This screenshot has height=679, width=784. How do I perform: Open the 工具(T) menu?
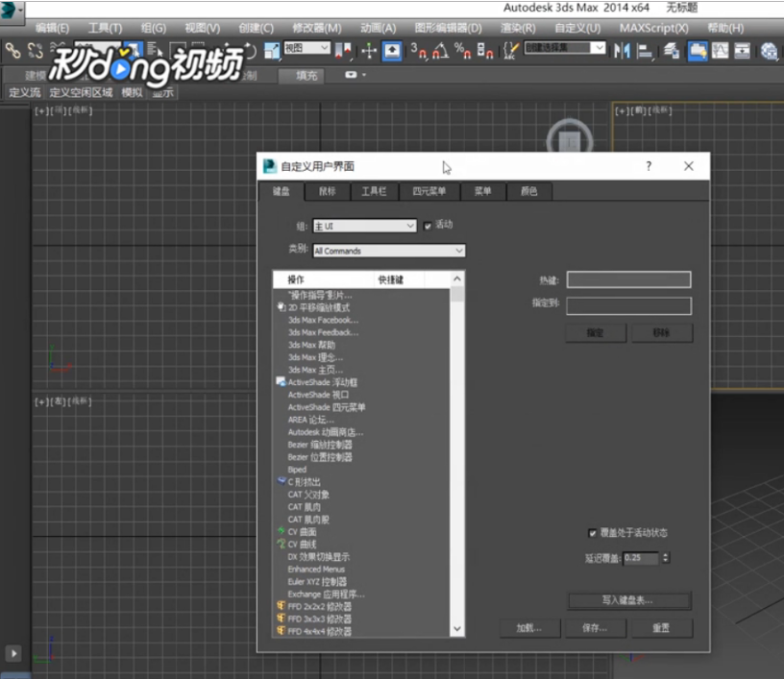point(105,28)
